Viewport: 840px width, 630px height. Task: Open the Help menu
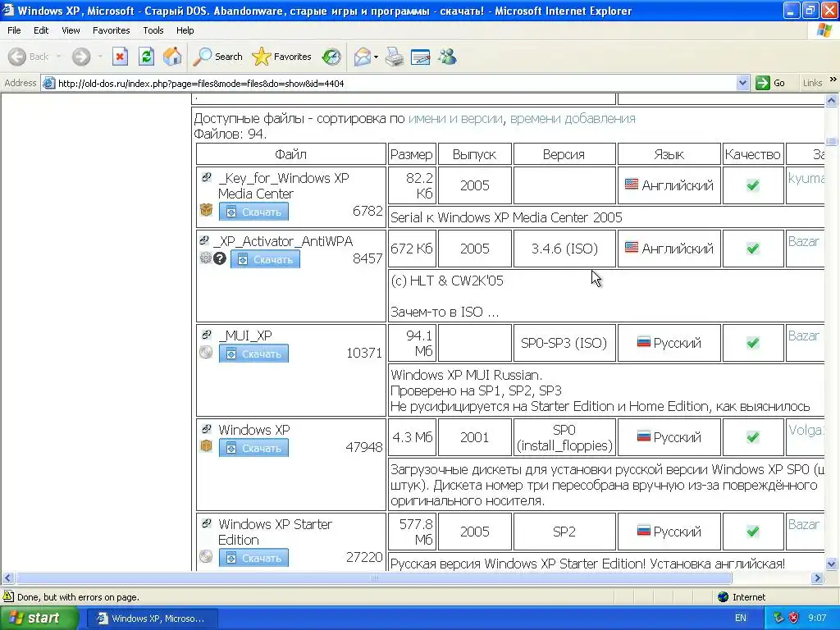185,30
